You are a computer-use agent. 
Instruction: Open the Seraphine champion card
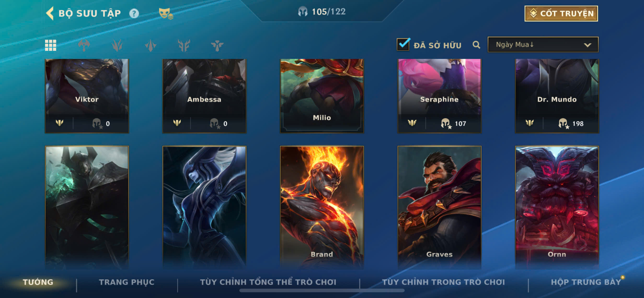click(439, 96)
